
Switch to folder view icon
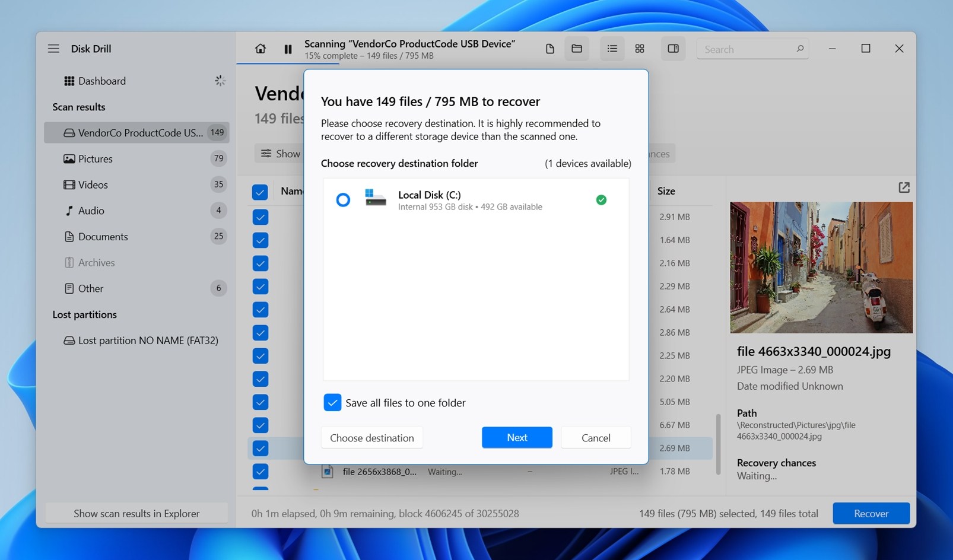point(577,49)
